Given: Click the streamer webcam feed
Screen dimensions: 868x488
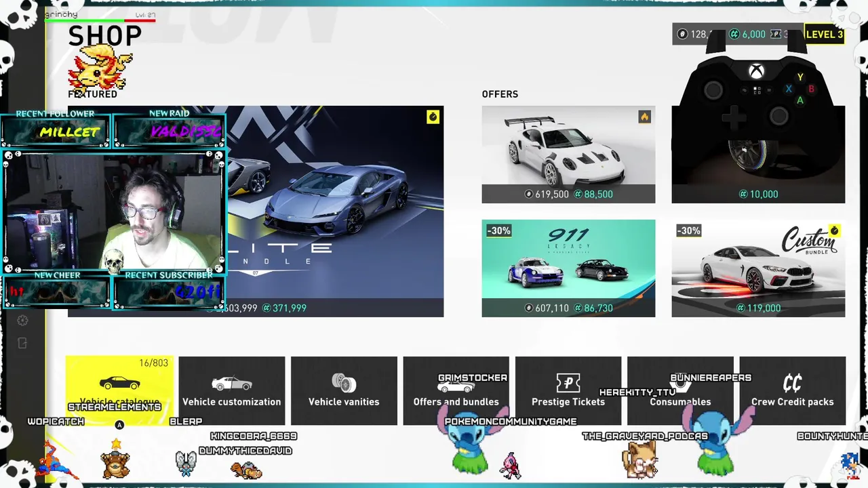Looking at the screenshot, I should click(x=114, y=211).
